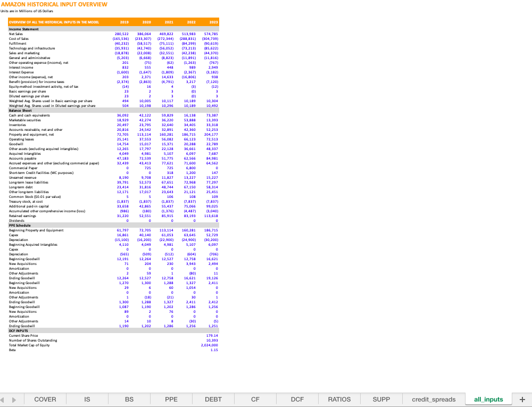The height and width of the screenshot is (407, 532).
Task: Click the Income Statement section heading
Action: (x=24, y=29)
